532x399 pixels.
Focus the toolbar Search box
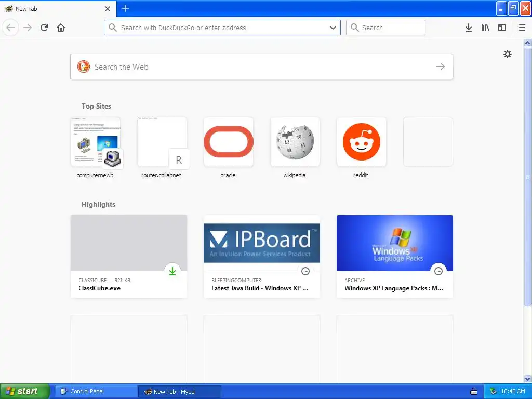(x=385, y=28)
